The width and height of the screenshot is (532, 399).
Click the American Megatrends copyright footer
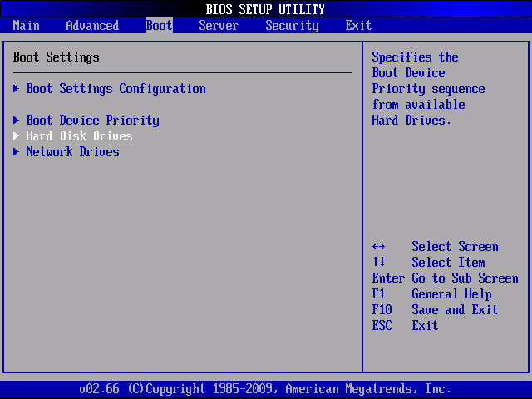265,388
